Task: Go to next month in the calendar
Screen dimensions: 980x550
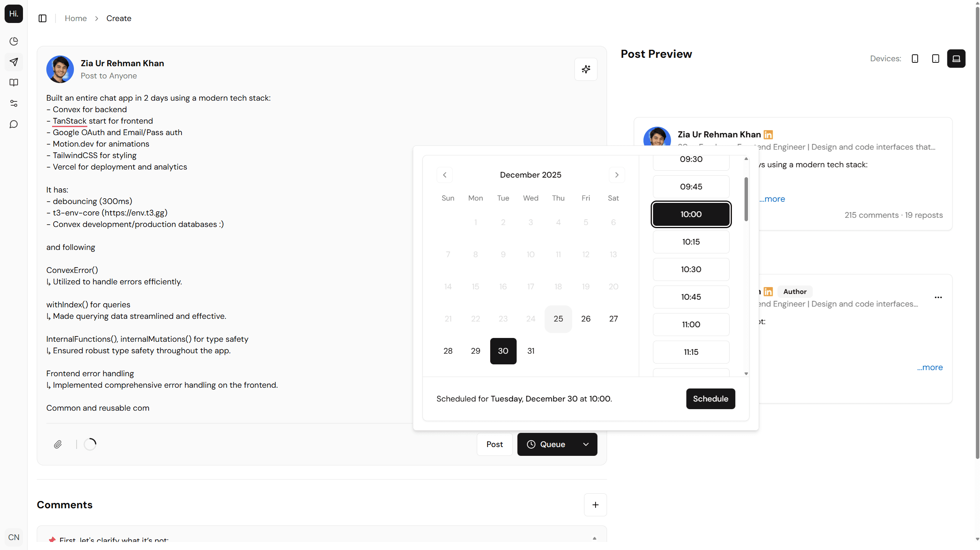Action: tap(616, 175)
